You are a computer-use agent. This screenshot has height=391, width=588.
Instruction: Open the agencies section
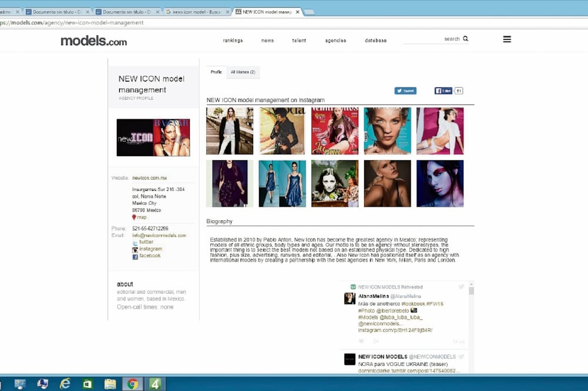(x=335, y=40)
